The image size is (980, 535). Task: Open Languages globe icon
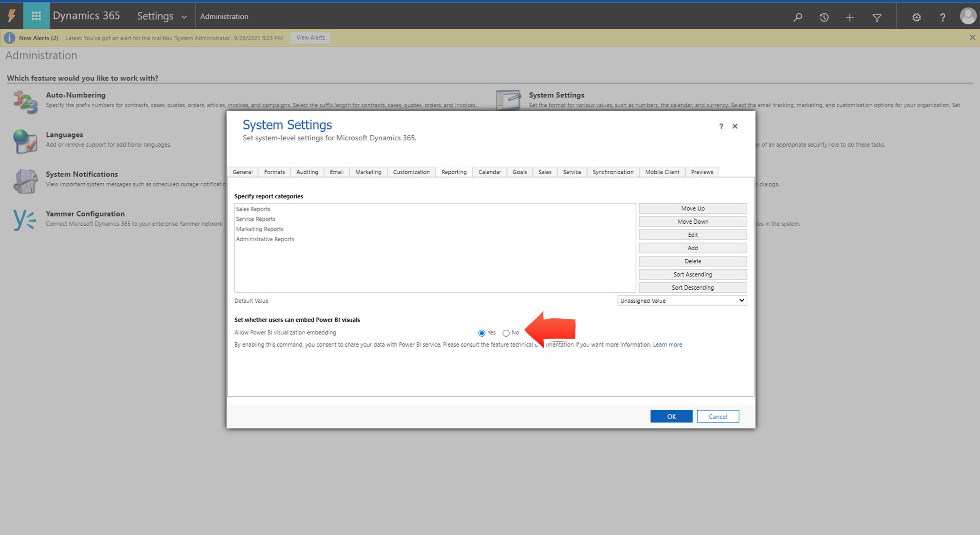tap(25, 141)
